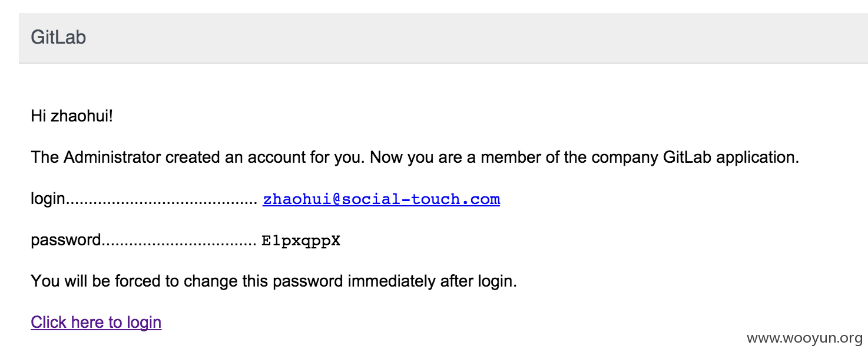
Task: Click the login label before the dots
Action: pyautogui.click(x=47, y=199)
